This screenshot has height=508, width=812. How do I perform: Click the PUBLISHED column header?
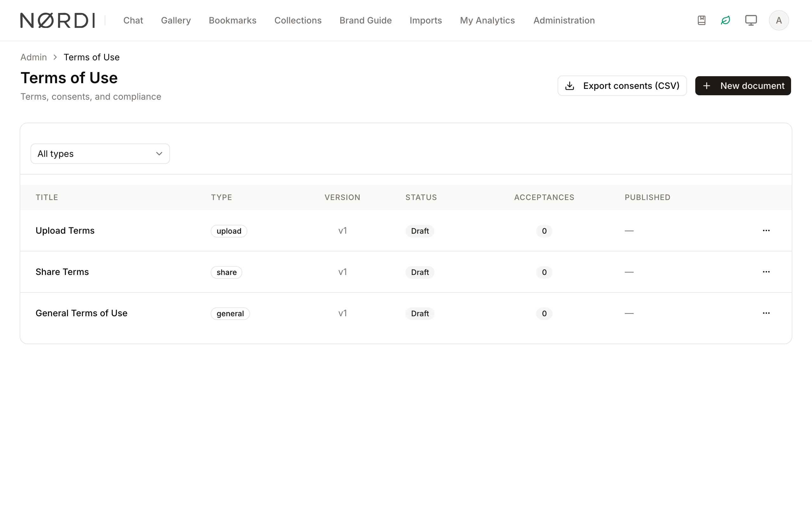tap(648, 197)
